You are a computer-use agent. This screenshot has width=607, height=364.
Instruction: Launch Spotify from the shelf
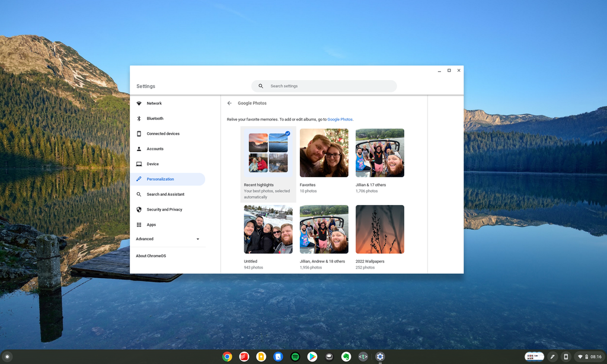tap(295, 356)
